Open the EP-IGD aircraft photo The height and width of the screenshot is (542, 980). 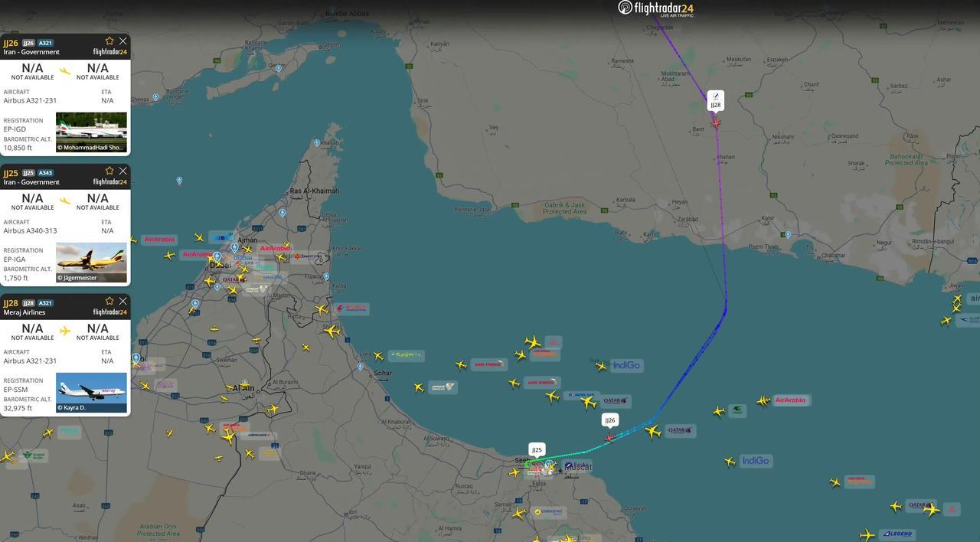[91, 132]
